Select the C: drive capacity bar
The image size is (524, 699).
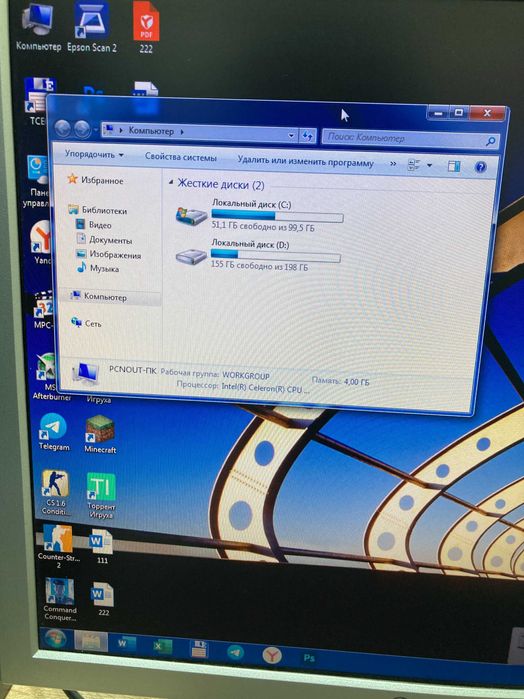(277, 217)
